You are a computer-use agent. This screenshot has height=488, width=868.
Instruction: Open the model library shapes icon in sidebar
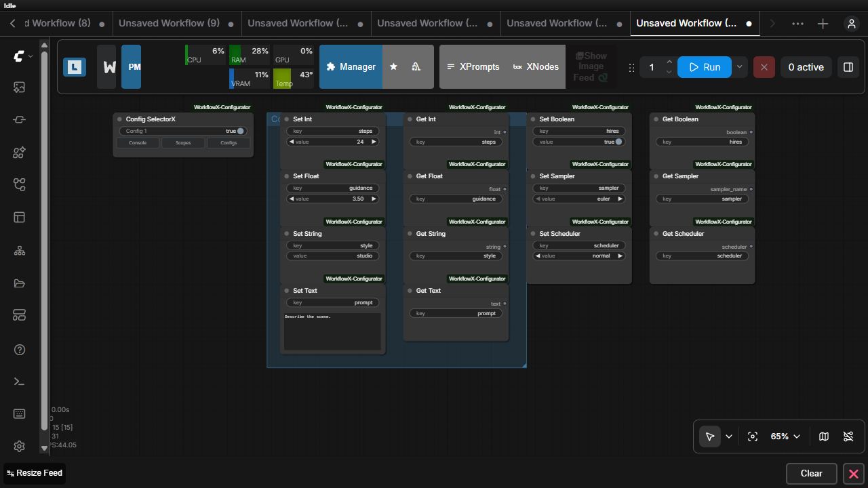[x=19, y=152]
